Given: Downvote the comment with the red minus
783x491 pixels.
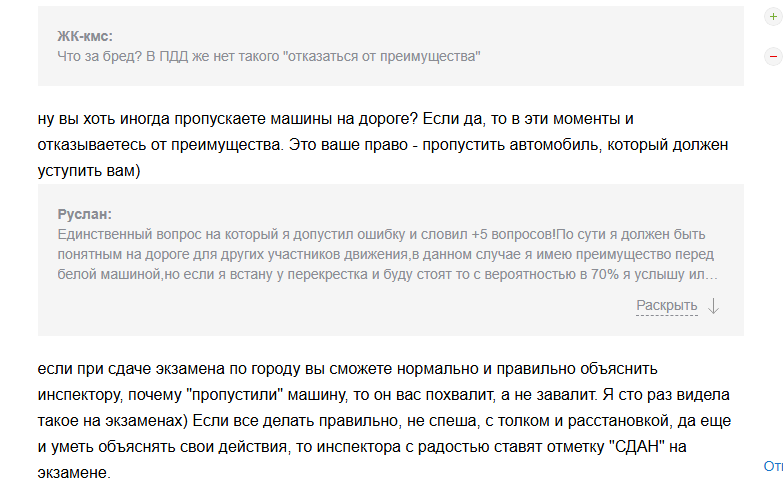Looking at the screenshot, I should [x=773, y=56].
